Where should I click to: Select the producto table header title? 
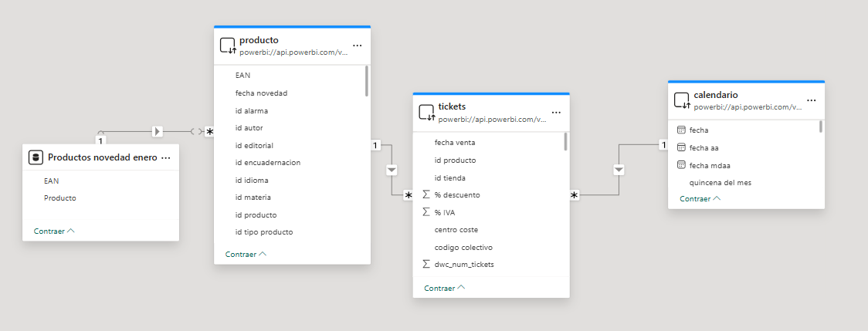(259, 40)
